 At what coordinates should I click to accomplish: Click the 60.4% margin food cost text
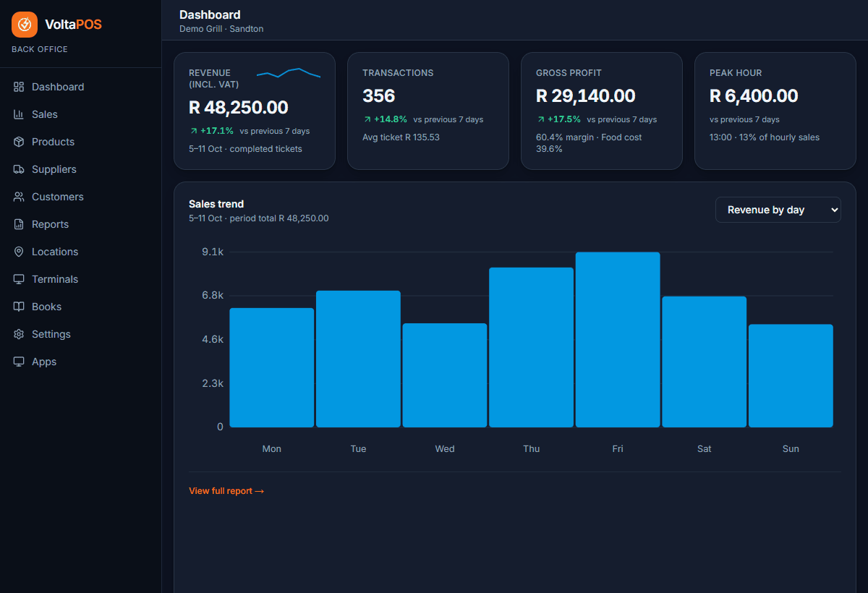[589, 143]
